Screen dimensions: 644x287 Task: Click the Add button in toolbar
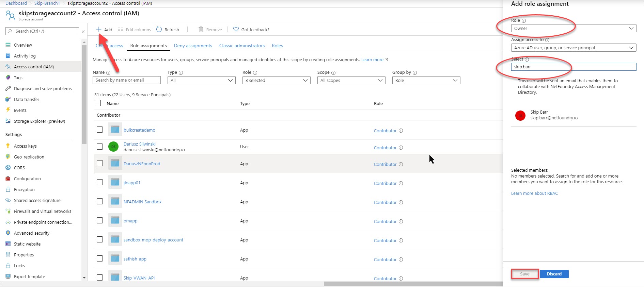pyautogui.click(x=104, y=30)
